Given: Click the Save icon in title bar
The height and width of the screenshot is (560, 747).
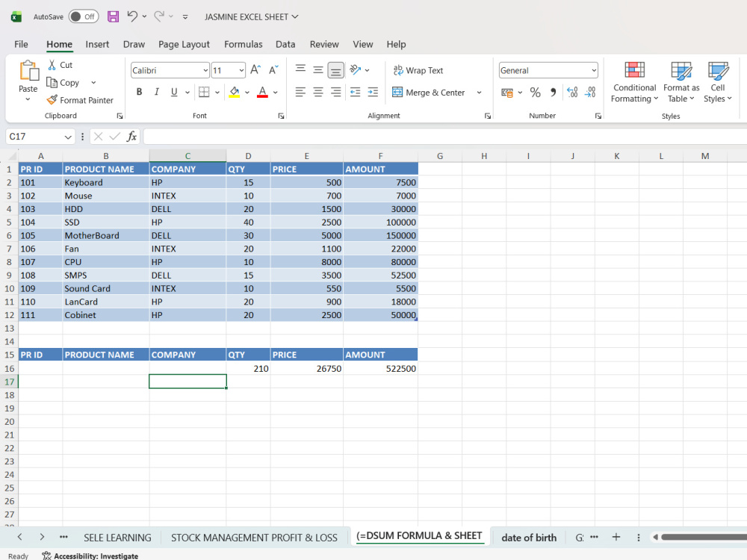Looking at the screenshot, I should click(113, 16).
